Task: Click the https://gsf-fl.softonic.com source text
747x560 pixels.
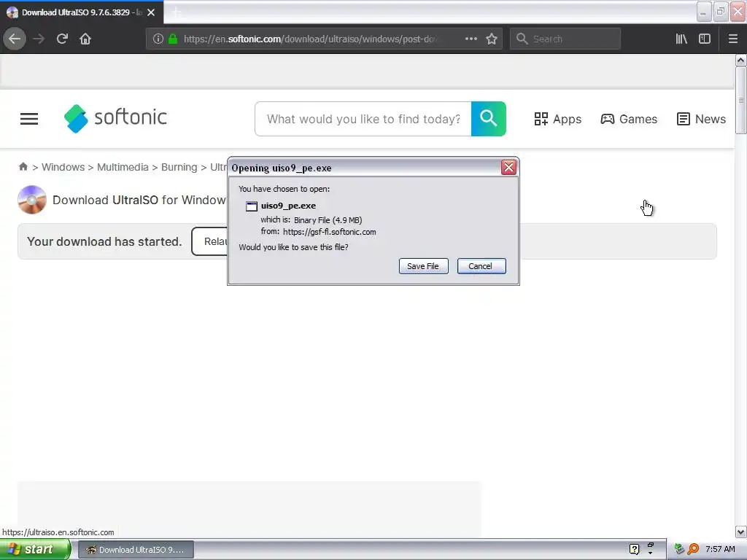Action: [x=329, y=232]
